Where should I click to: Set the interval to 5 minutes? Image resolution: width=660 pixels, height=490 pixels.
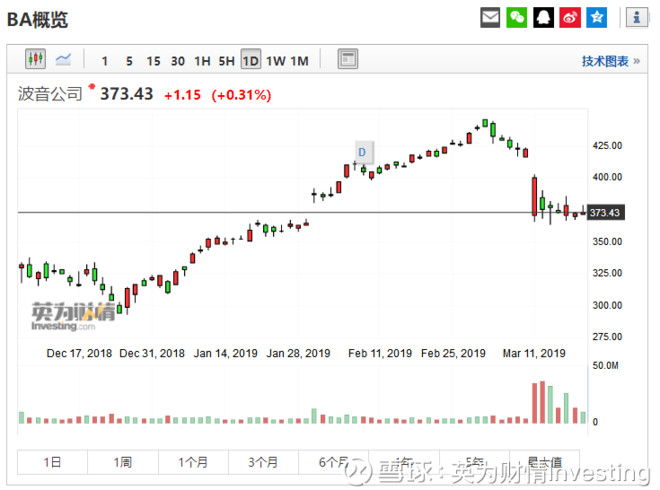(x=129, y=61)
